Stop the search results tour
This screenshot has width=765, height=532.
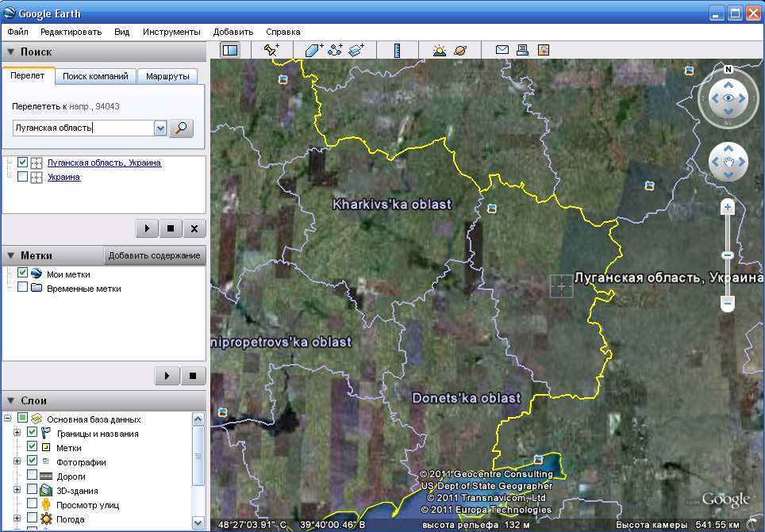click(171, 228)
